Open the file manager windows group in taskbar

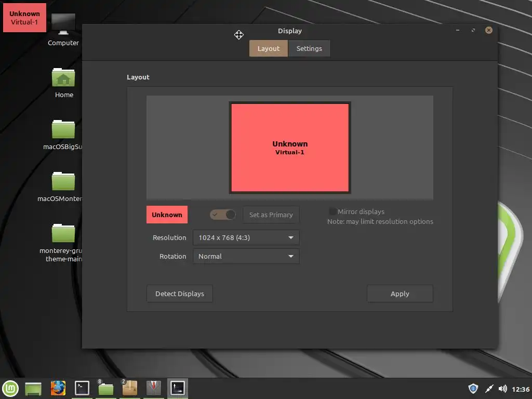click(x=105, y=389)
